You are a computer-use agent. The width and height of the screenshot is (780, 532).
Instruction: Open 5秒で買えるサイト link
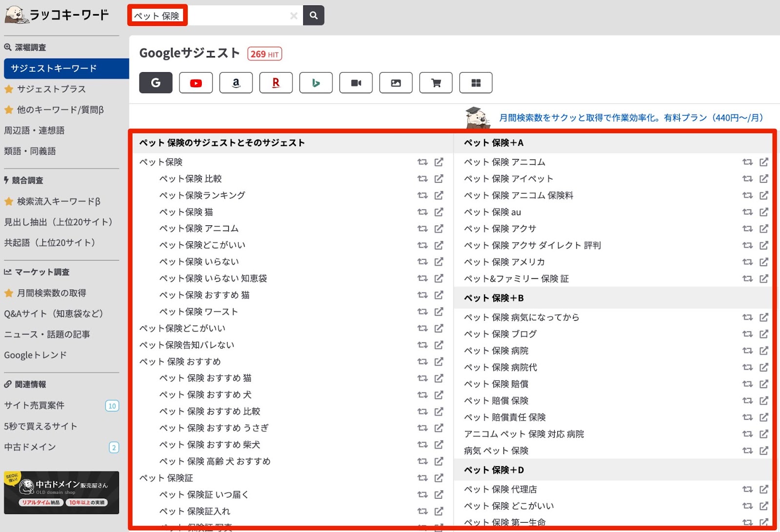(x=40, y=426)
